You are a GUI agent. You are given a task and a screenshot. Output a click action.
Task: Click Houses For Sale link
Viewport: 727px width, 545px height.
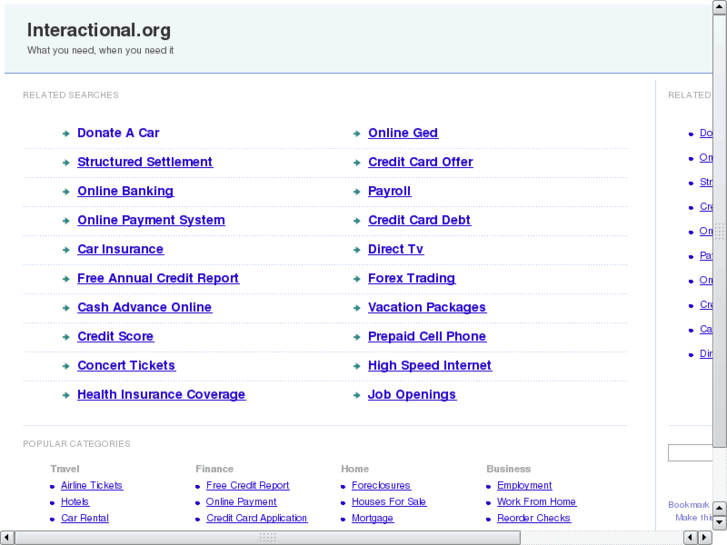click(389, 502)
